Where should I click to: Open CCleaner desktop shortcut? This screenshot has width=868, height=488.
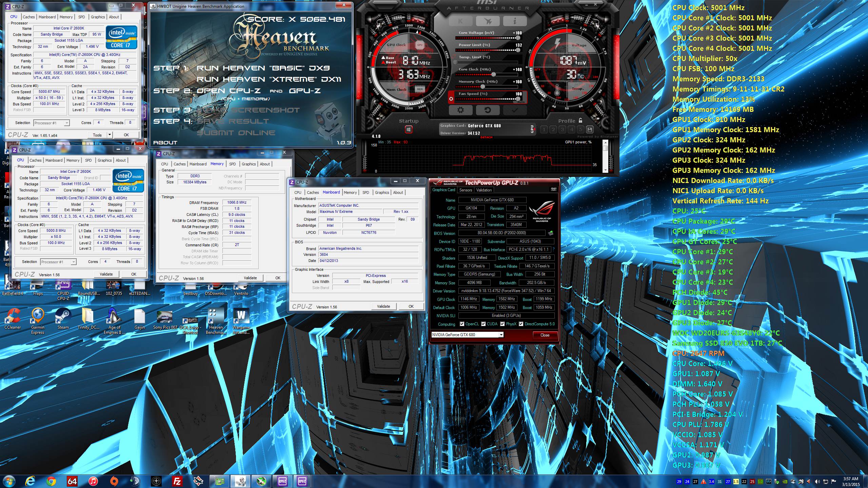(x=13, y=319)
